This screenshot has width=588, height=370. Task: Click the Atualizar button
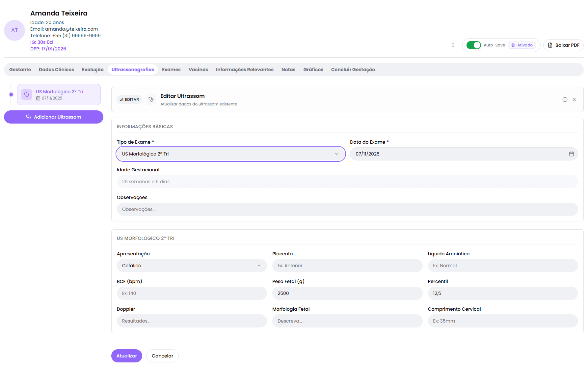[x=127, y=356]
